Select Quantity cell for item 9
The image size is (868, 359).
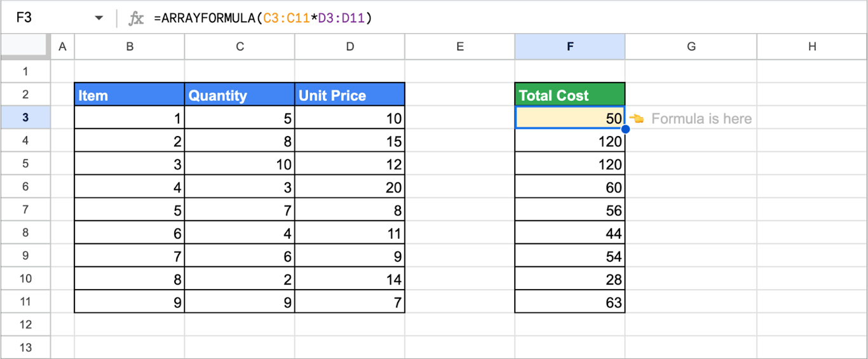point(240,301)
